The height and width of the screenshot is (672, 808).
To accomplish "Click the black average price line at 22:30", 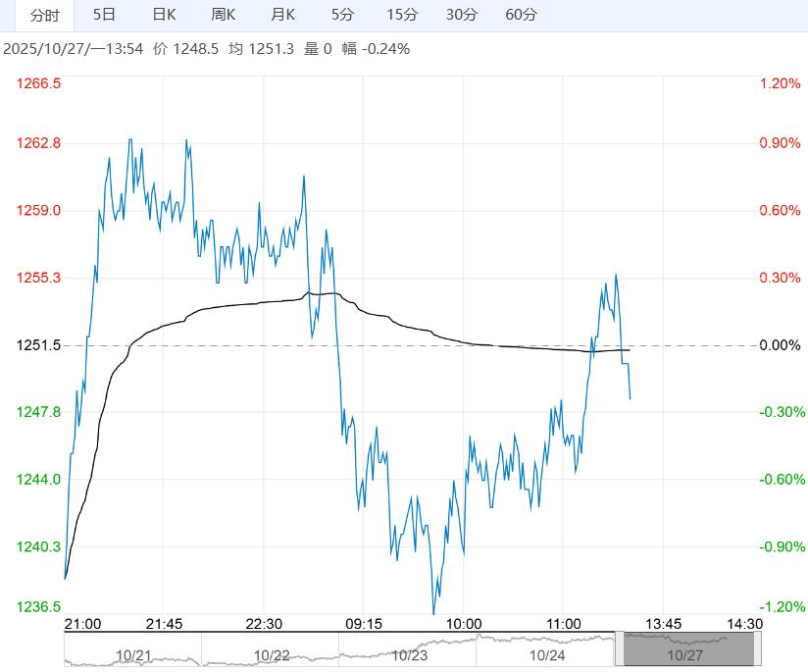I will (264, 303).
